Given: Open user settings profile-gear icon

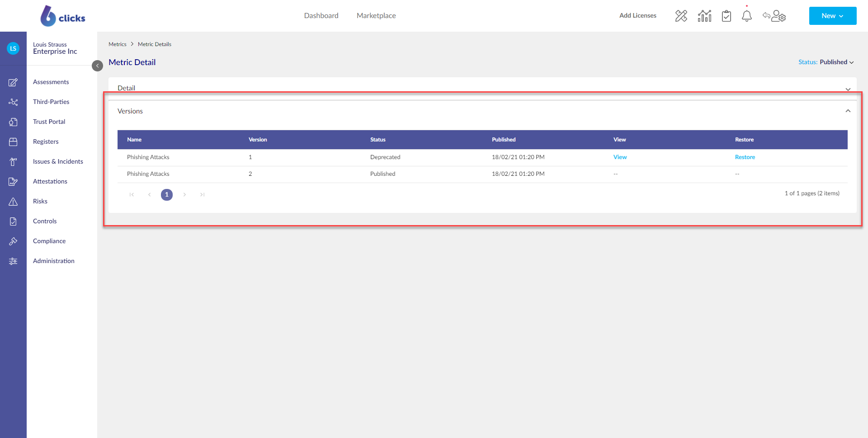Looking at the screenshot, I should coord(779,16).
